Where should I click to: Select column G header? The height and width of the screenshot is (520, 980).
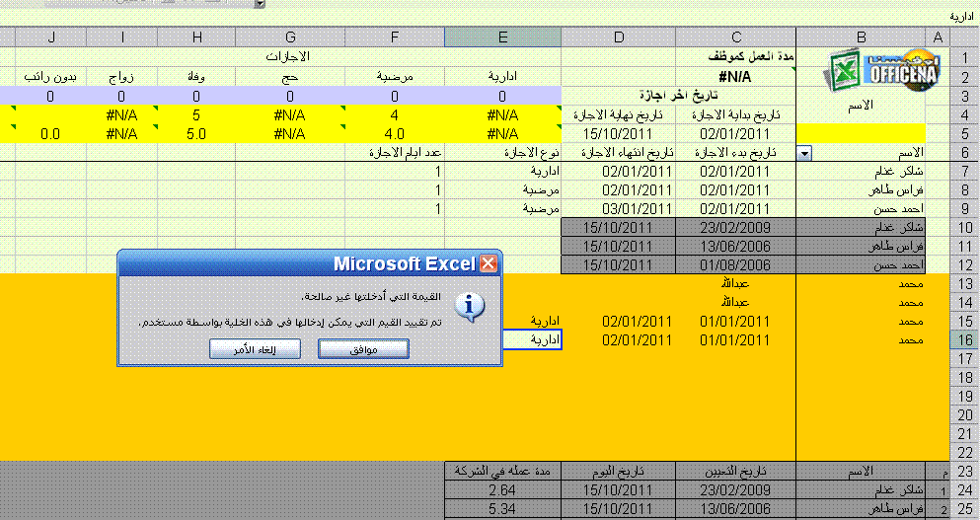pyautogui.click(x=290, y=37)
